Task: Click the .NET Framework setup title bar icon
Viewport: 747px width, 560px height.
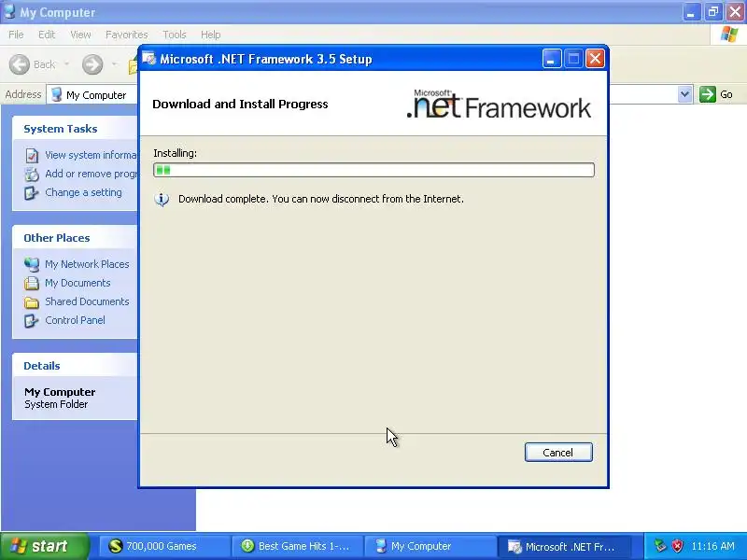Action: 149,59
